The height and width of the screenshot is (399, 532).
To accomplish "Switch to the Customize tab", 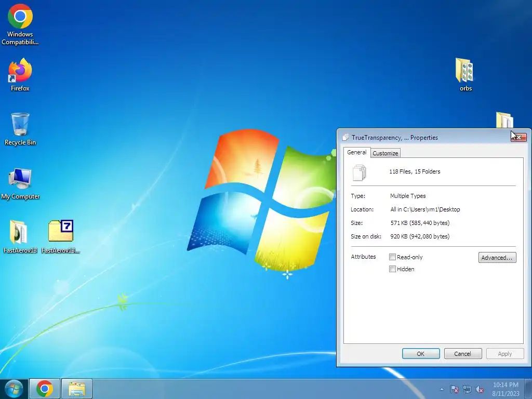I will pyautogui.click(x=385, y=153).
